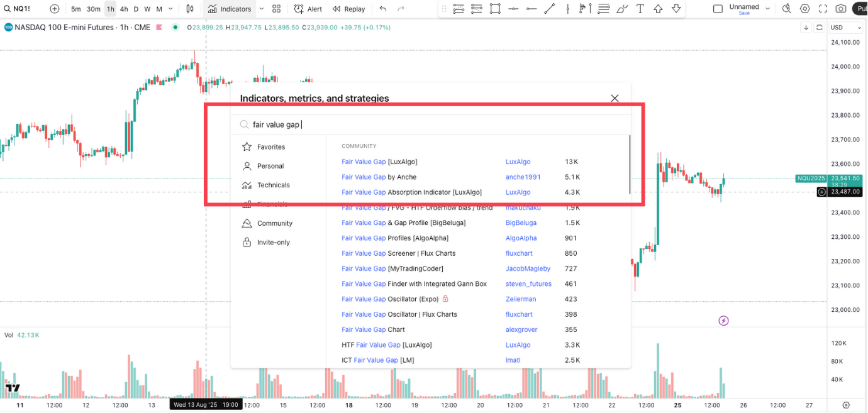Click the indicator list scrollbar

(629, 165)
